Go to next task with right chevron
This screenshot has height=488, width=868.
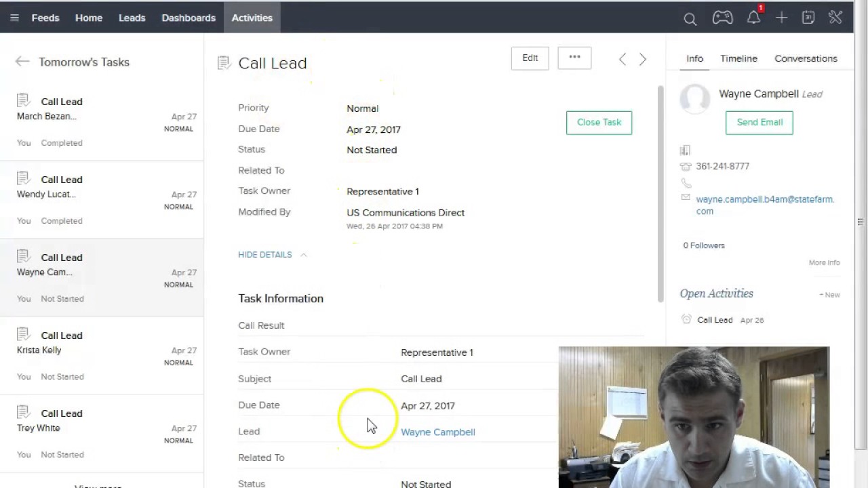click(x=643, y=60)
